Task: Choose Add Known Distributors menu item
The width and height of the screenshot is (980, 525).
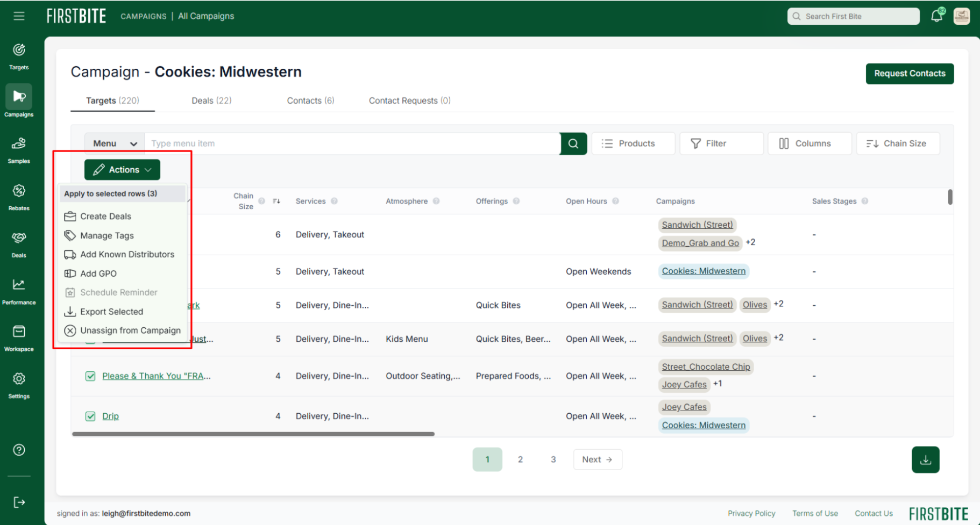Action: 122,254
